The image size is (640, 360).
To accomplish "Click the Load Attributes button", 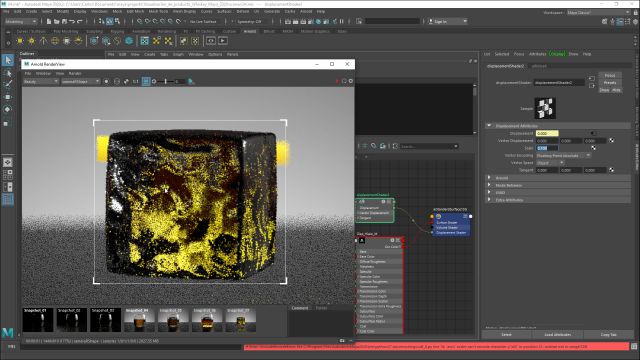I will click(558, 335).
